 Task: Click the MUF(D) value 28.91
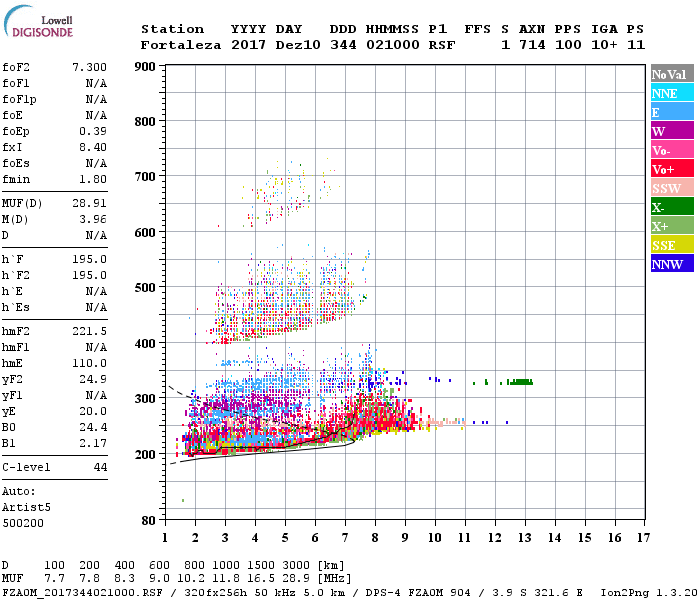pos(89,203)
